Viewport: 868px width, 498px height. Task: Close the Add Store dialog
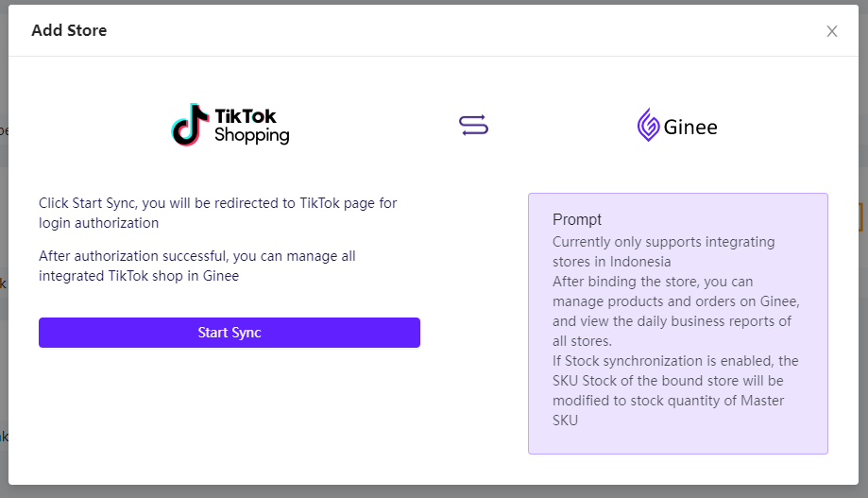[x=831, y=31]
